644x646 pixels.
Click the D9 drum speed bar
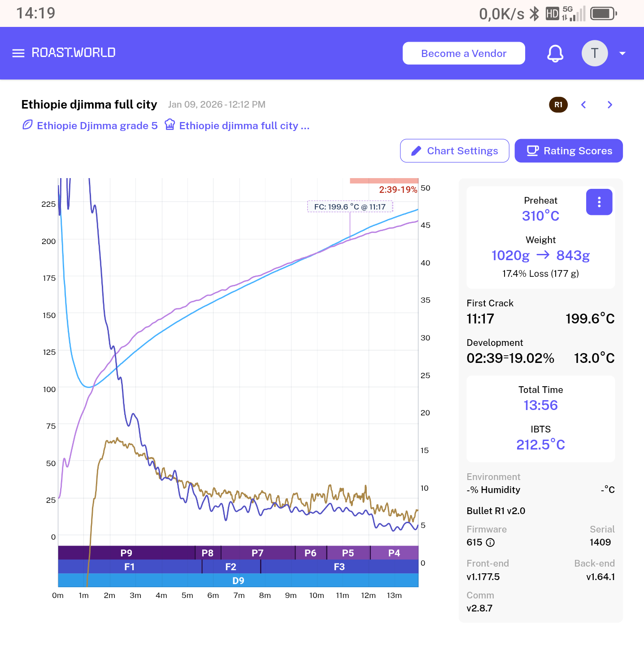click(238, 581)
